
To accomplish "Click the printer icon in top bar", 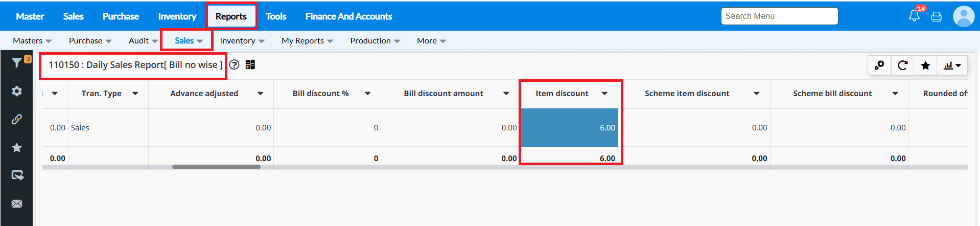I will pyautogui.click(x=937, y=16).
